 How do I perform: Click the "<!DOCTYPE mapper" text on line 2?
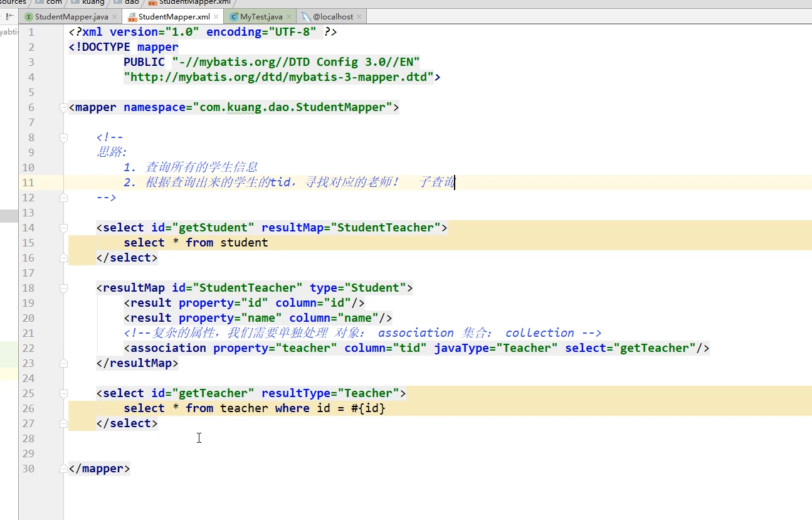(x=124, y=47)
